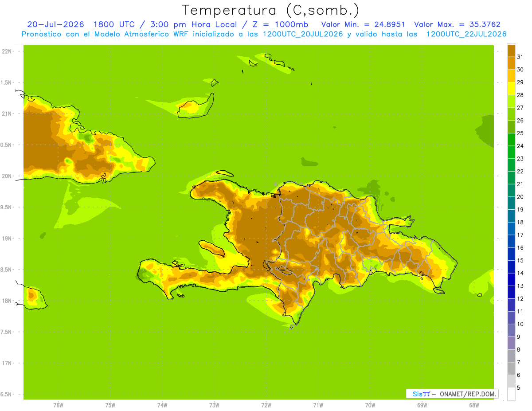Pick the blue legend band between 15 and 16

point(511,254)
